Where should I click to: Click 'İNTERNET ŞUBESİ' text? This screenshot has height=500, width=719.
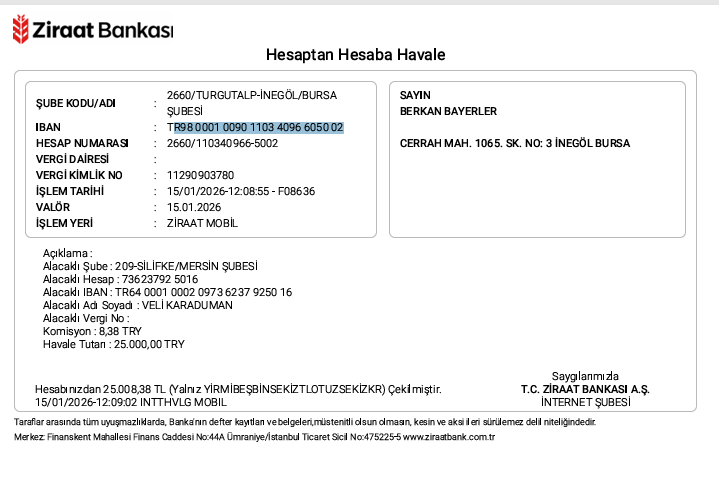pos(586,402)
